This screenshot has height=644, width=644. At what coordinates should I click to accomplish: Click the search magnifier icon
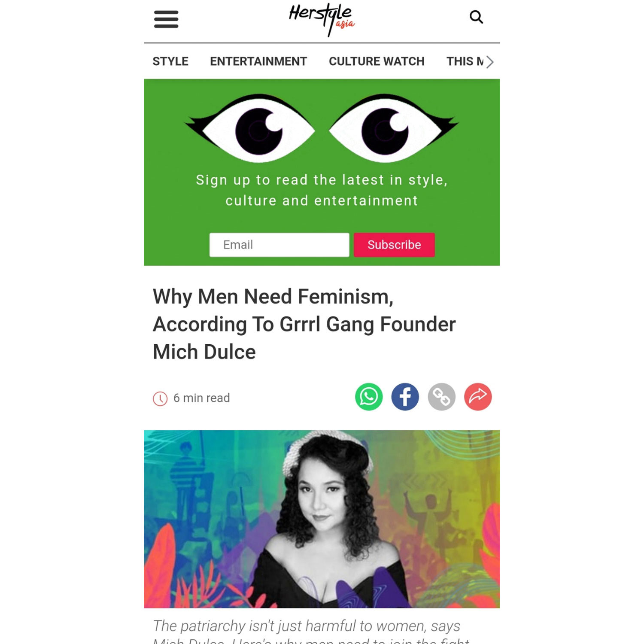tap(476, 17)
